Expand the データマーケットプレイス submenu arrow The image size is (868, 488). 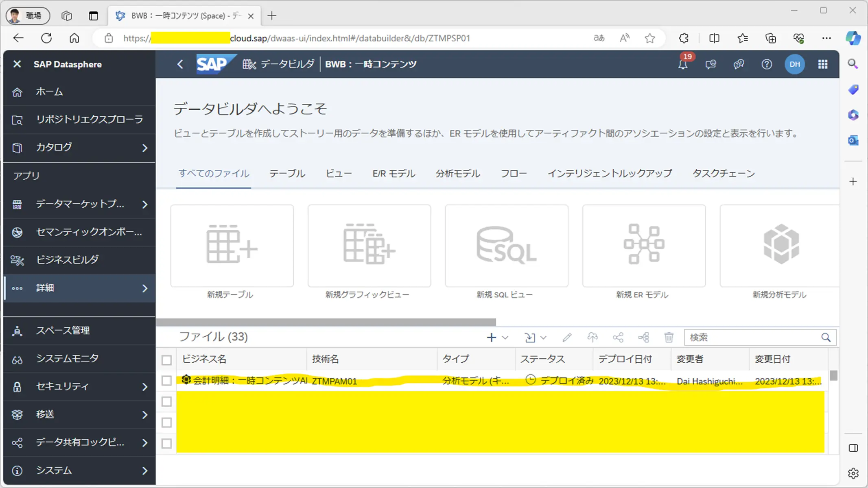coord(145,205)
